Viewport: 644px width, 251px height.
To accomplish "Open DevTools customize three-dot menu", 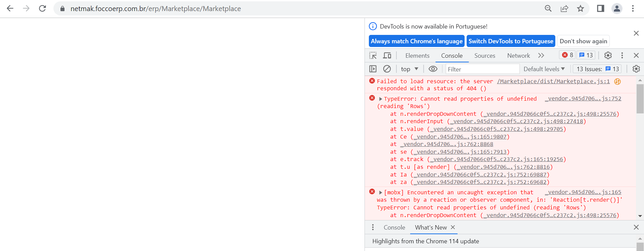I will pos(622,55).
